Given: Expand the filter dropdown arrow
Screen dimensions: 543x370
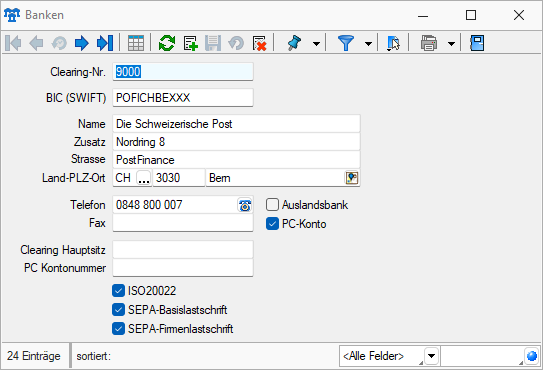Looking at the screenshot, I should click(368, 44).
